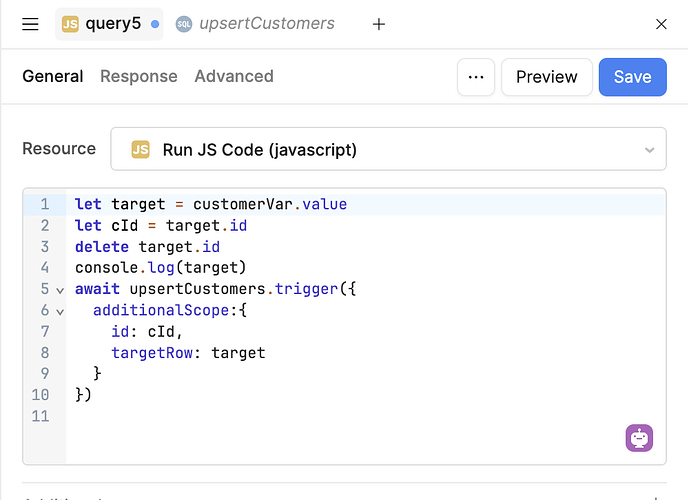Click code line 'console.log(target)'
This screenshot has width=688, height=500.
(x=161, y=268)
